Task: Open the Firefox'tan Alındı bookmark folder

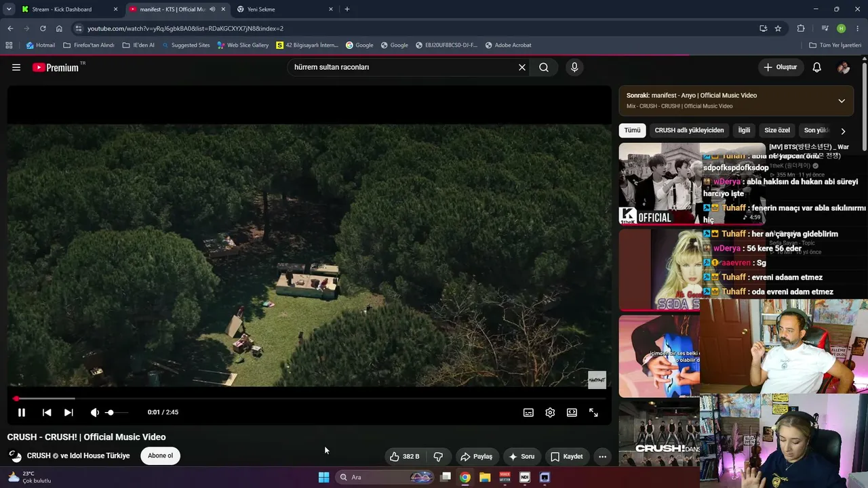Action: (88, 45)
